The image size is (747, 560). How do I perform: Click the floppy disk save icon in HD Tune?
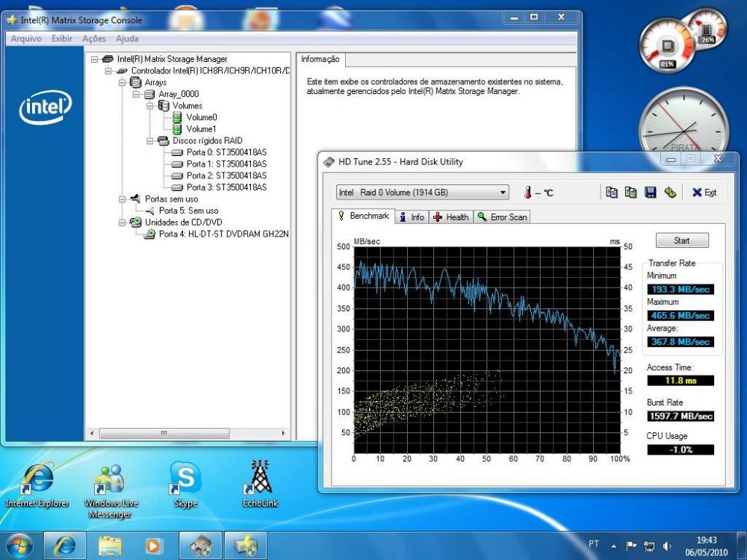click(x=650, y=193)
